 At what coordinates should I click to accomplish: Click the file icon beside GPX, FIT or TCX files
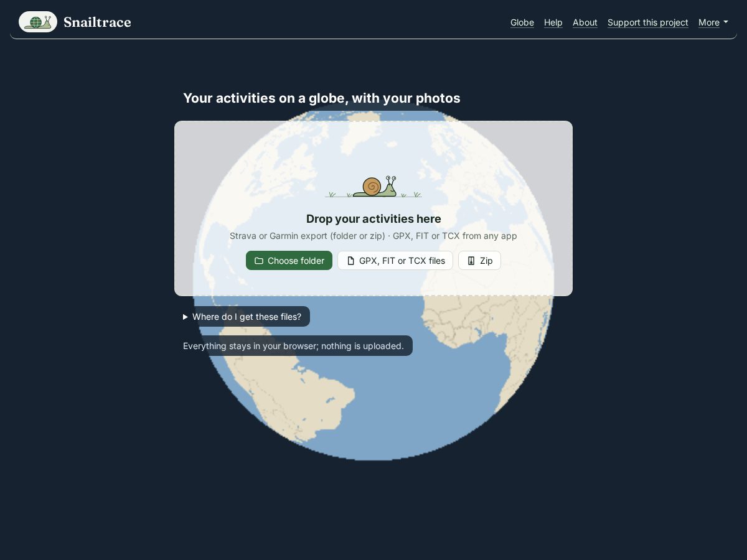[x=350, y=261]
